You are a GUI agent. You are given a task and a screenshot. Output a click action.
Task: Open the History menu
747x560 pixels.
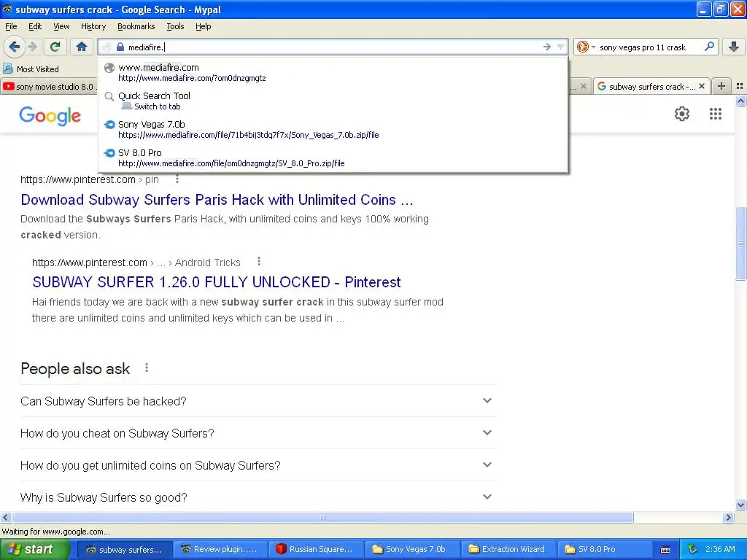point(93,26)
